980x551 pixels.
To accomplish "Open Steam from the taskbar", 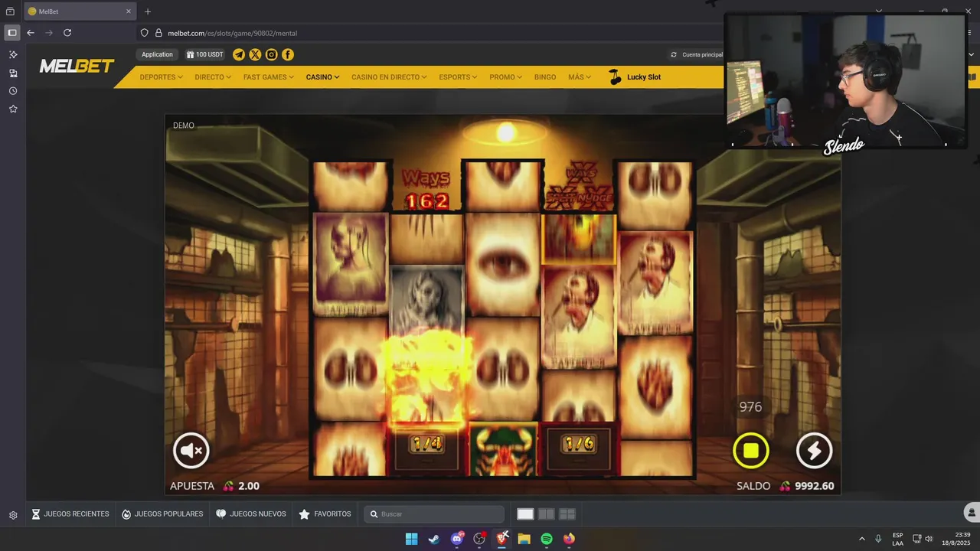I will (434, 539).
